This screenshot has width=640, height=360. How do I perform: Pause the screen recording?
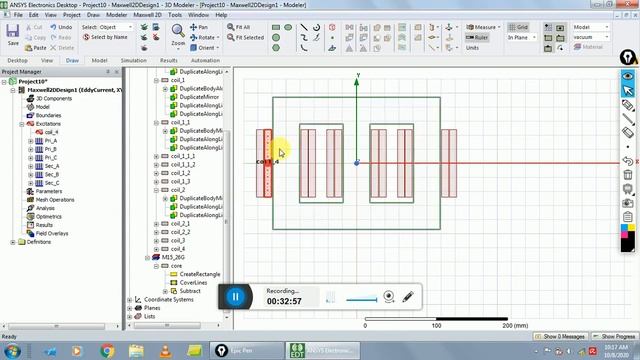(x=236, y=296)
